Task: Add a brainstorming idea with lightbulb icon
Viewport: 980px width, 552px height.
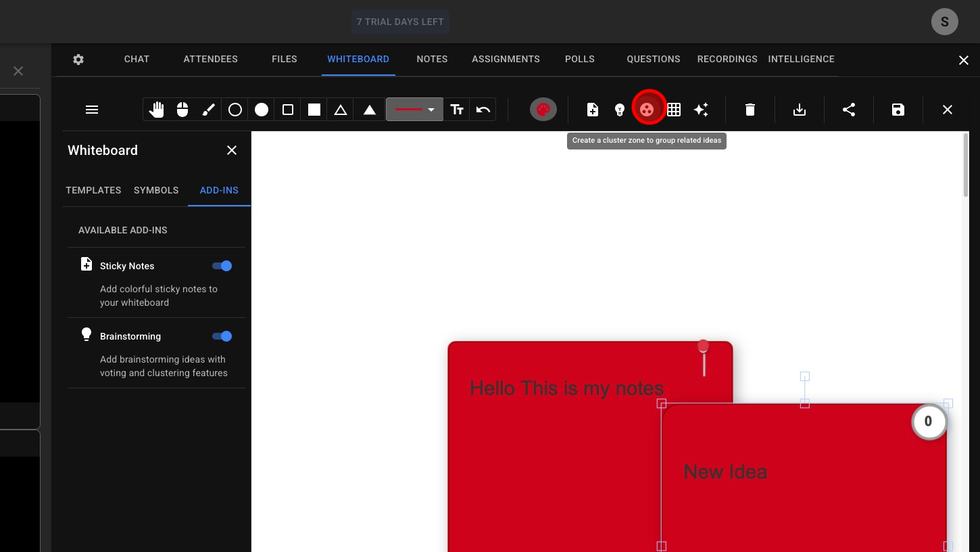Action: [620, 110]
